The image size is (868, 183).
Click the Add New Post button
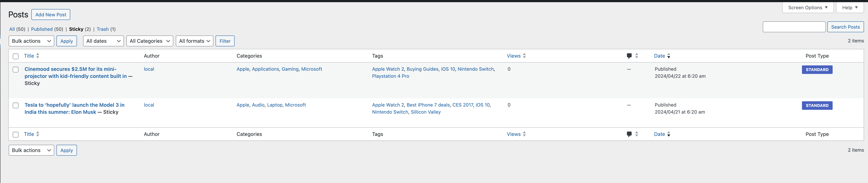coord(51,14)
